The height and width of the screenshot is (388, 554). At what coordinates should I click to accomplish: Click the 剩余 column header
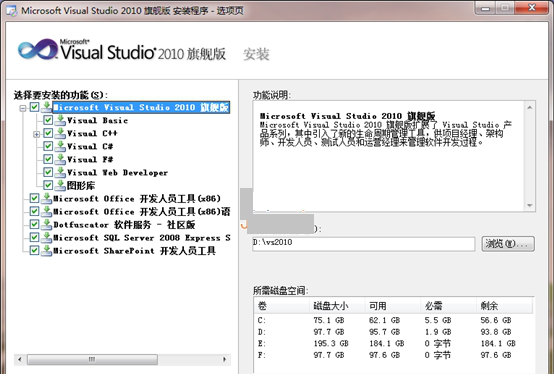pos(504,306)
